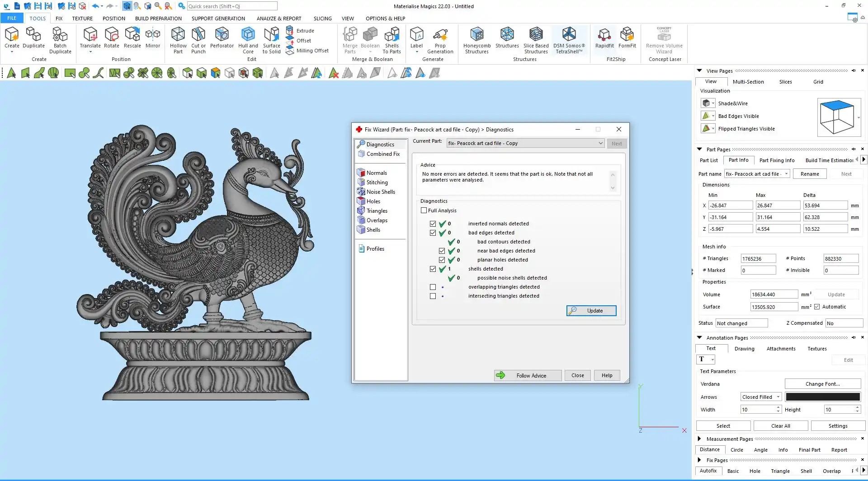Open the SUPPORT GENERATION ribbon tab
The width and height of the screenshot is (868, 481).
coord(218,19)
